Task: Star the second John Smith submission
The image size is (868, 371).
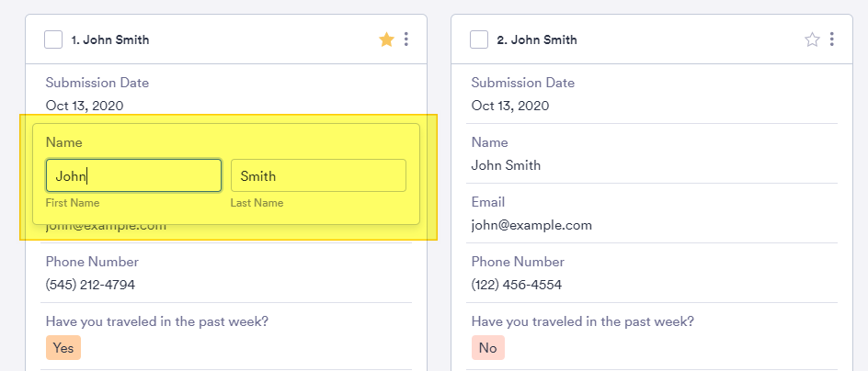Action: (x=812, y=39)
